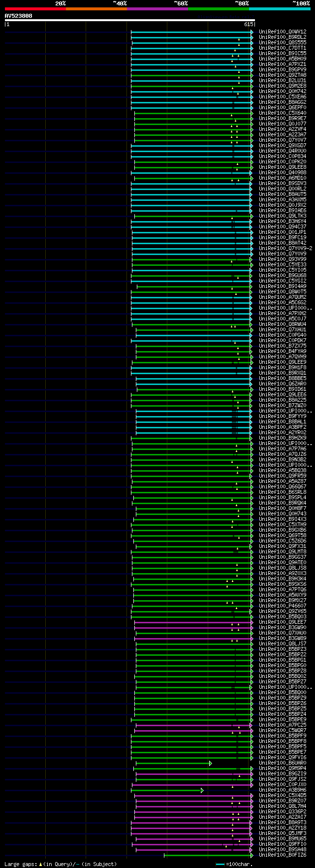Click hit label UniRef100_Q0H743
Screen dimensions: 315x868
click(283, 514)
